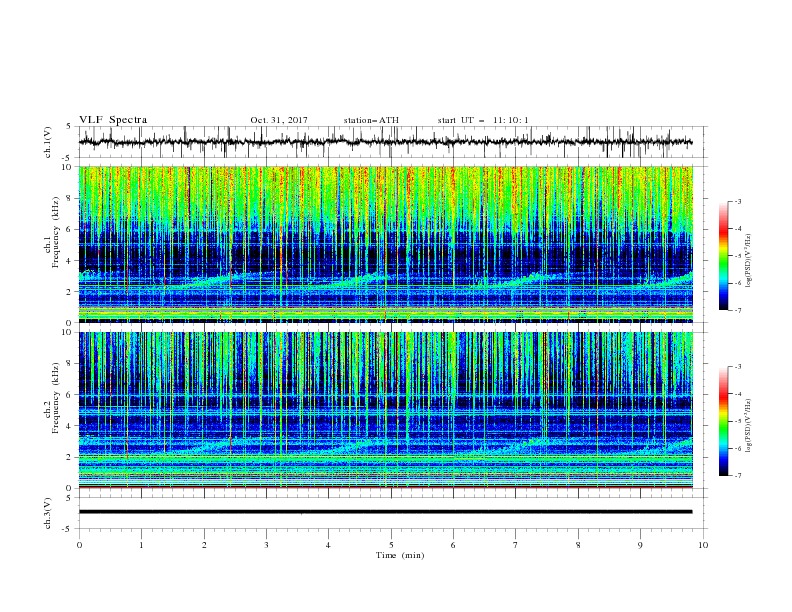Viewport: 792px width, 612px height.
Task: Click the date 'Oct. 31, 2017'
Action: 279,120
